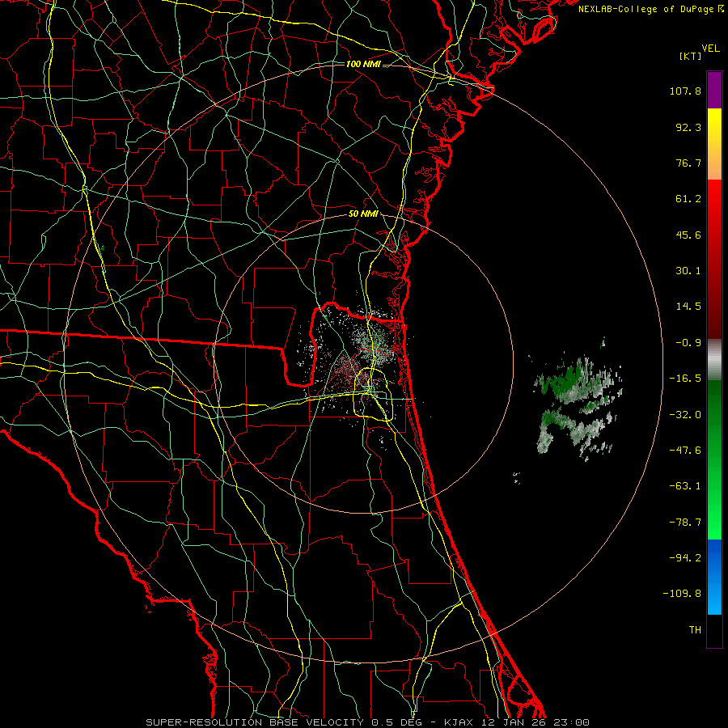This screenshot has width=728, height=728.
Task: Click the -94.2 velocity scale value
Action: pyautogui.click(x=685, y=558)
